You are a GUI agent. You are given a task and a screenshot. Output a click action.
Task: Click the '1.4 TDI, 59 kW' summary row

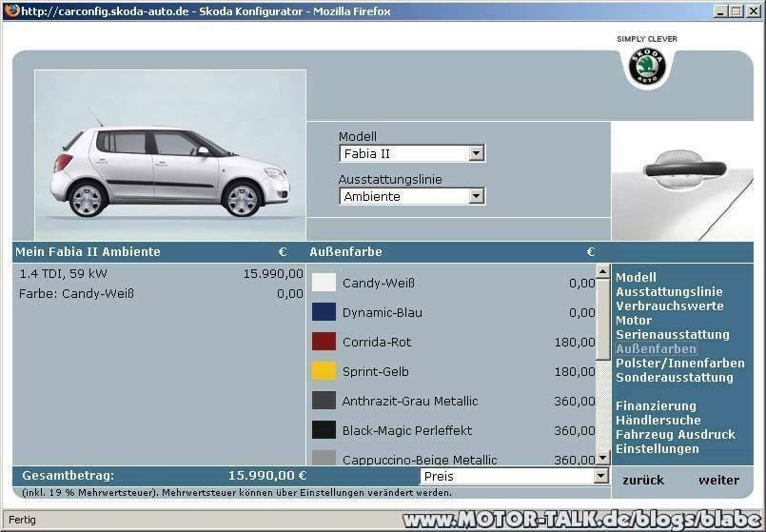tap(161, 274)
